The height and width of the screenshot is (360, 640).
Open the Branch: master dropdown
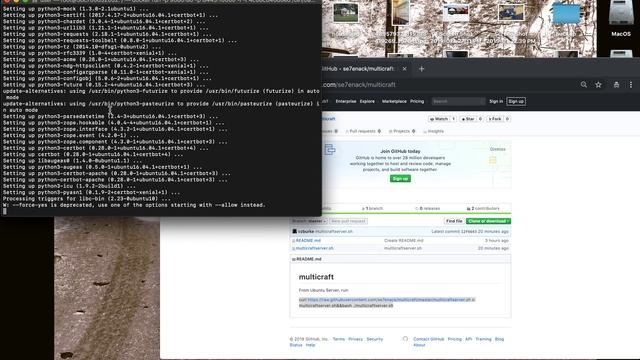(309, 221)
